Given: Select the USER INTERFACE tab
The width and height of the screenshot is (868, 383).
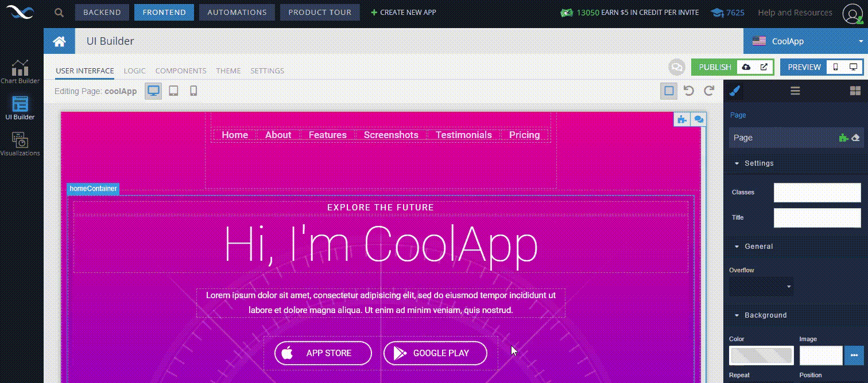Looking at the screenshot, I should (x=85, y=71).
